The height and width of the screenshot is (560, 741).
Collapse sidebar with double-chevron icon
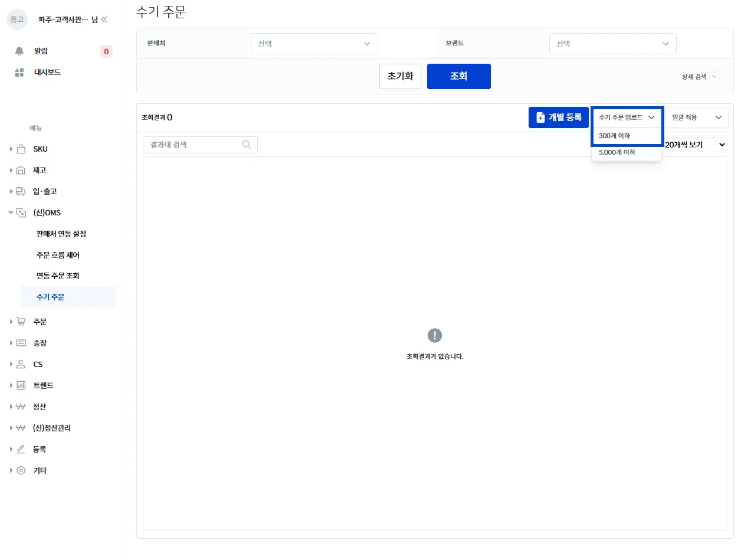(104, 19)
